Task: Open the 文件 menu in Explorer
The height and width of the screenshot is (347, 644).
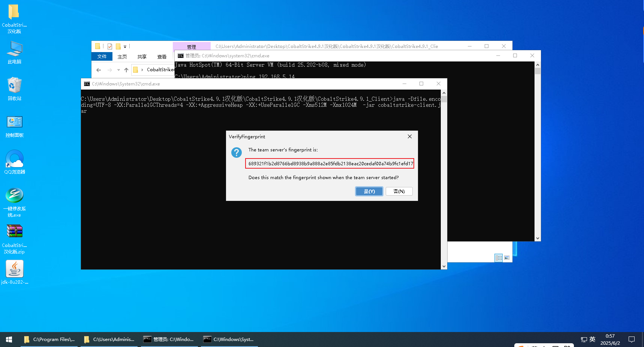Action: tap(102, 57)
